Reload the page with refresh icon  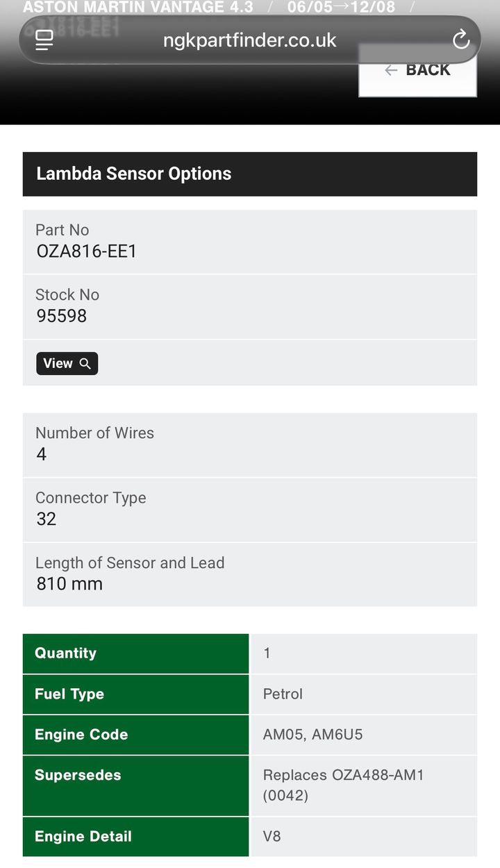pyautogui.click(x=461, y=40)
